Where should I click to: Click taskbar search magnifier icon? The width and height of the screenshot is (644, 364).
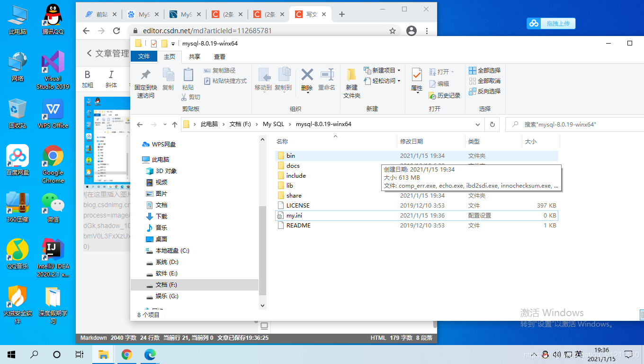coord(34,354)
